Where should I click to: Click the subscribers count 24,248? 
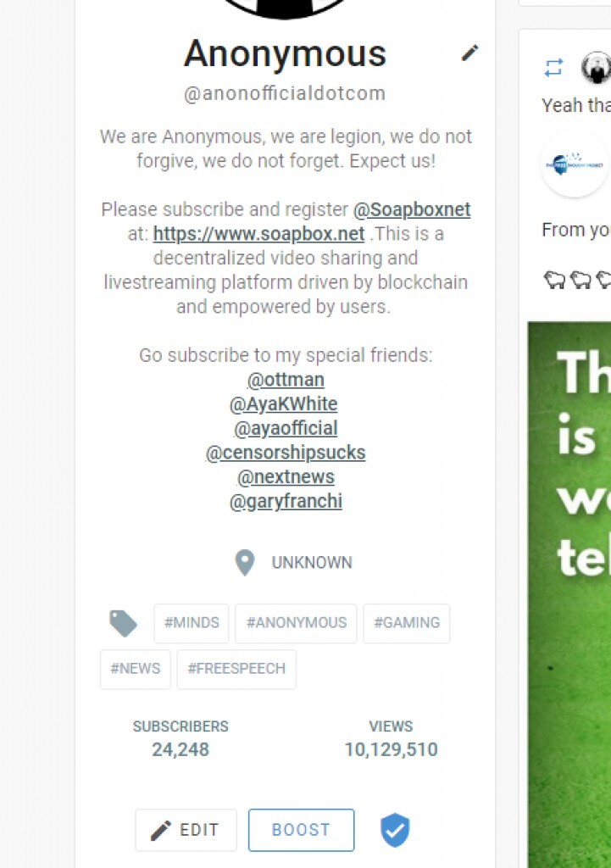click(181, 749)
